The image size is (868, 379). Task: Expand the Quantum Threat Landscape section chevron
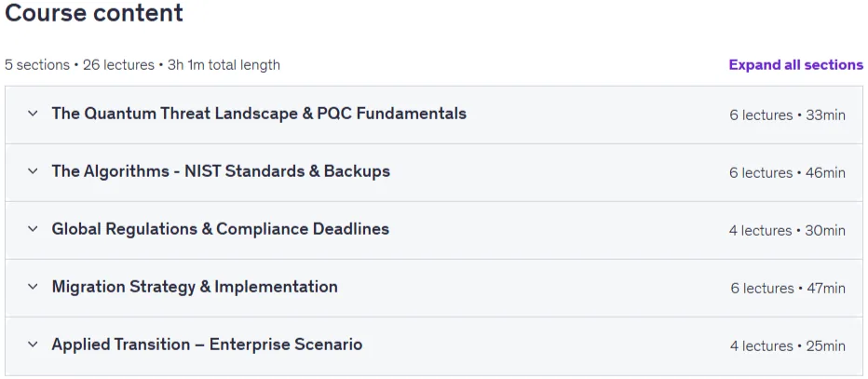pos(33,114)
